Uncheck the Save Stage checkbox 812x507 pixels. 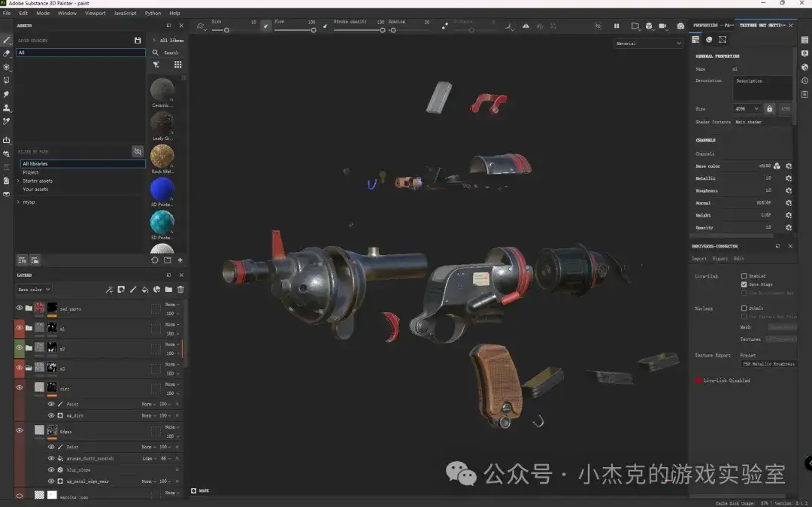point(744,284)
